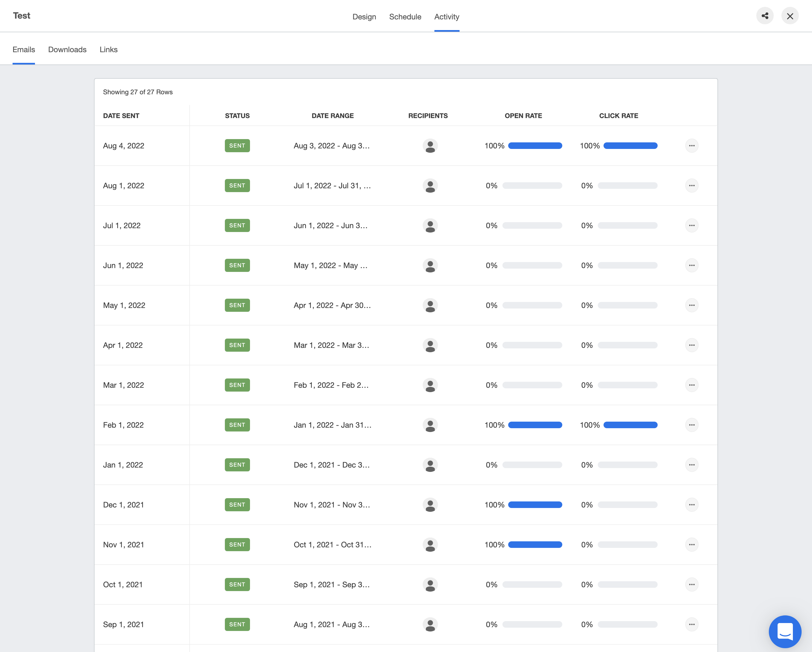Sort by the DATE SENT column header

[121, 116]
